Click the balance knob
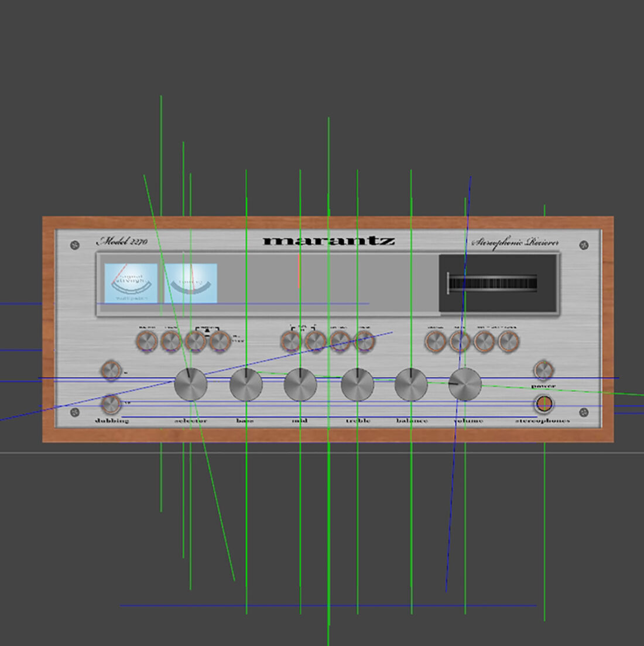Image resolution: width=644 pixels, height=646 pixels. coord(411,384)
